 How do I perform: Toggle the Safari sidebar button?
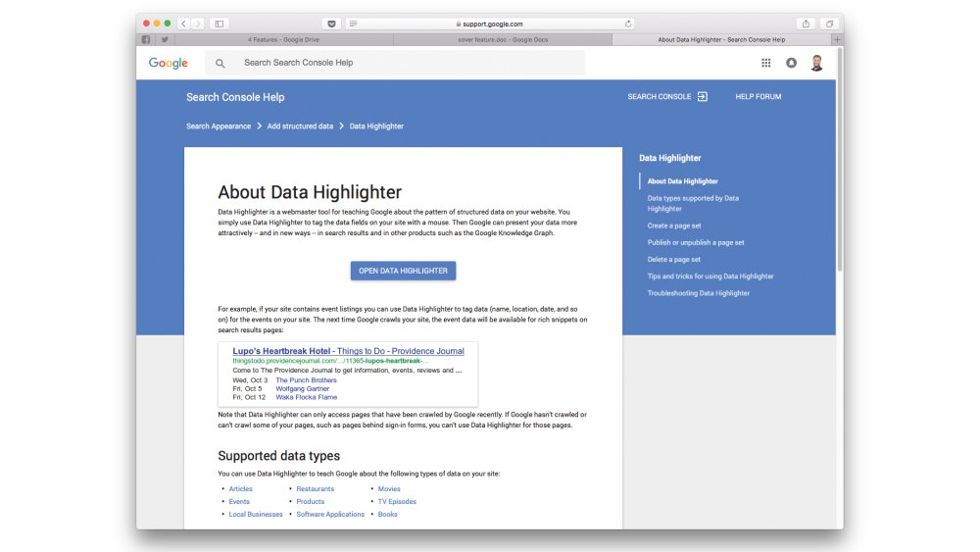[220, 24]
